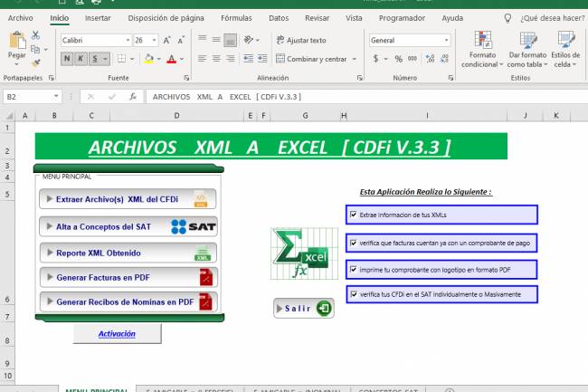Click the 'Generar Facturas en PDF' button

point(128,278)
